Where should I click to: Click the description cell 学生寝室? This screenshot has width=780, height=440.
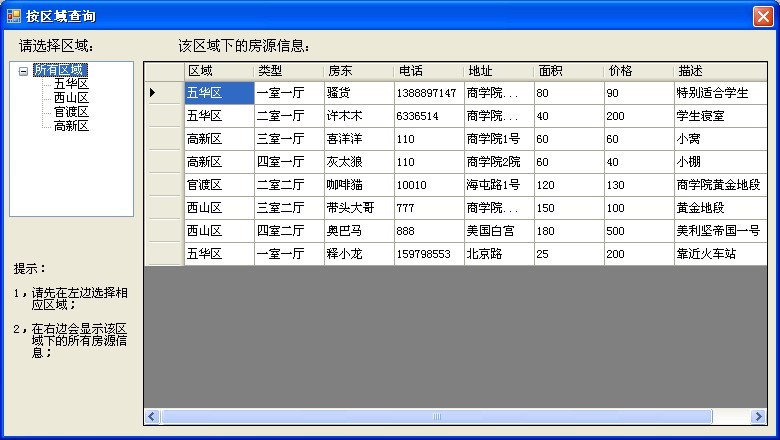(721, 116)
